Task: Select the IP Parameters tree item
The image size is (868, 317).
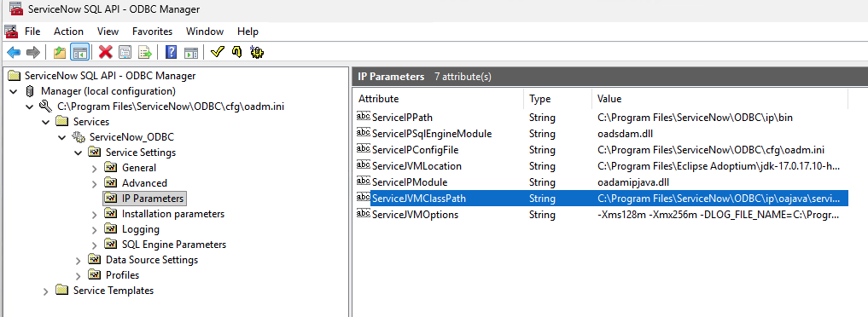Action: point(152,199)
